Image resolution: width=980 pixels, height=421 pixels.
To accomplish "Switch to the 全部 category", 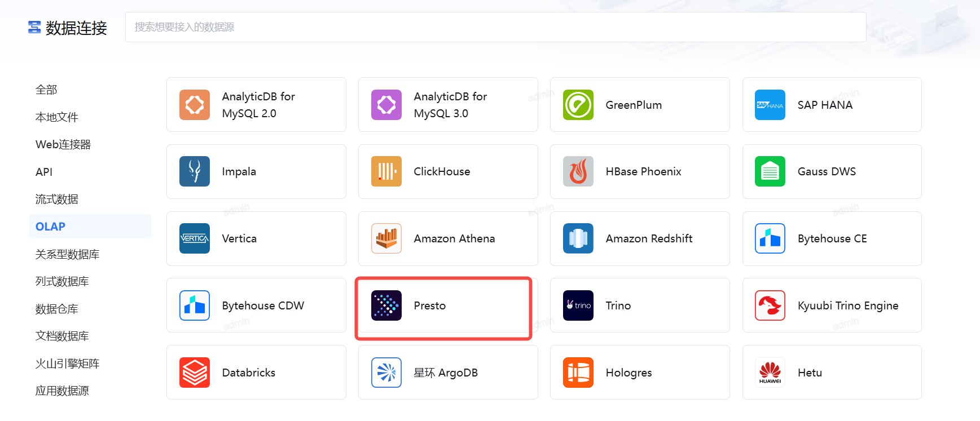I will 46,90.
